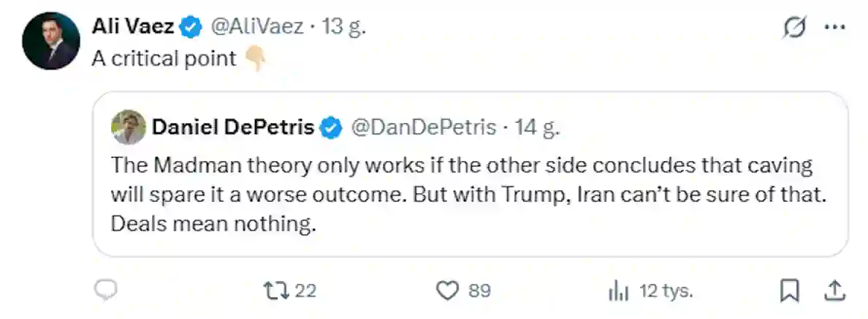Click the "A critical point" tweet text
This screenshot has height=319, width=868.
164,59
